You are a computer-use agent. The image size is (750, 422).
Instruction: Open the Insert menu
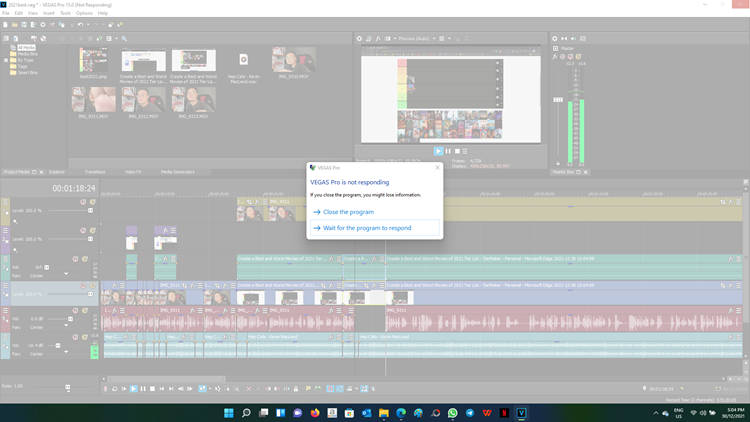(x=49, y=13)
